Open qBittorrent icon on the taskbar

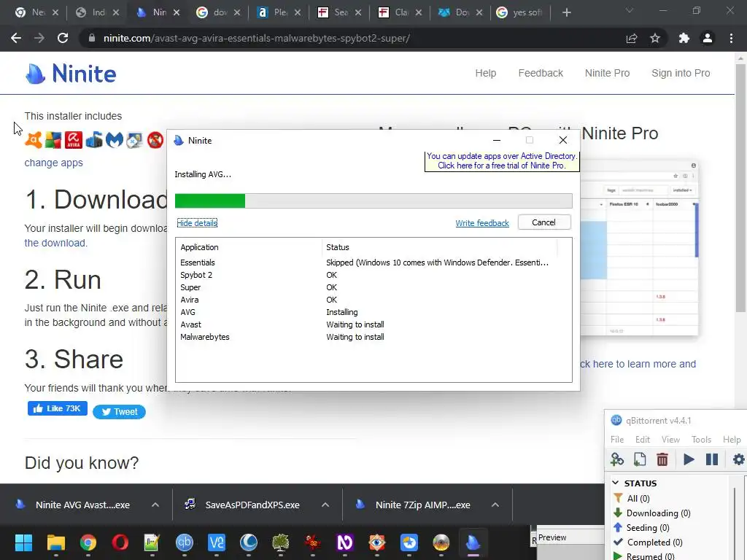pos(185,542)
